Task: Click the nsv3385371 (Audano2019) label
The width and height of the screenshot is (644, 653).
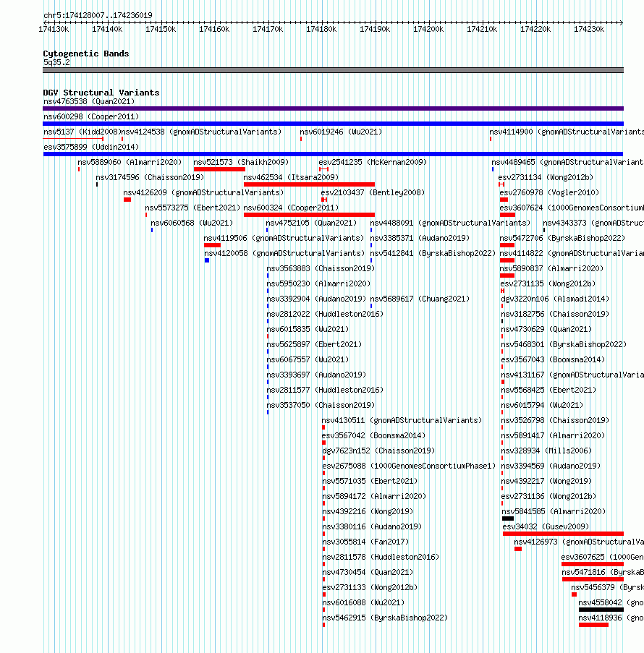Action: pos(420,238)
